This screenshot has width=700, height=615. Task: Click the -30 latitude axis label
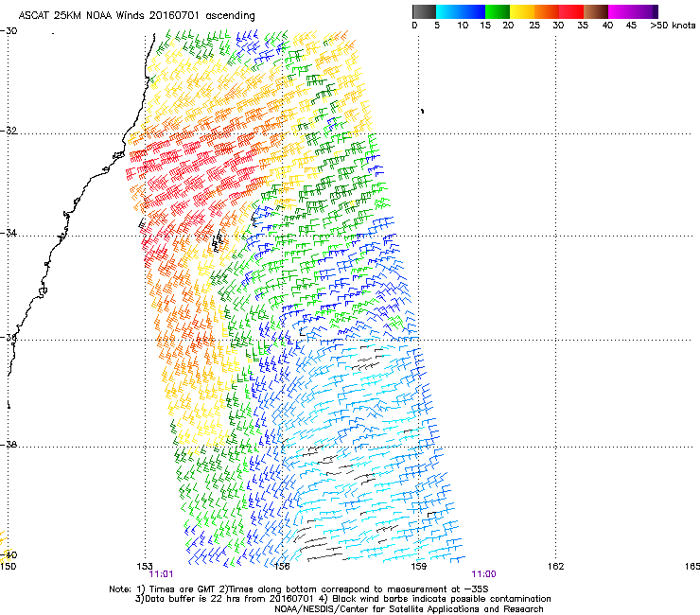pyautogui.click(x=9, y=30)
